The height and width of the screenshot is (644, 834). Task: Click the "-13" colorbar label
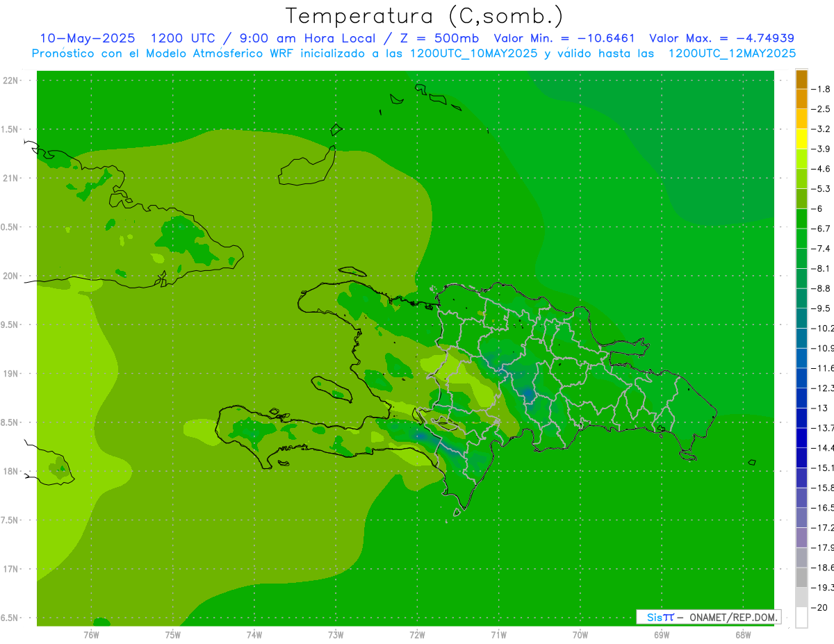(x=819, y=408)
